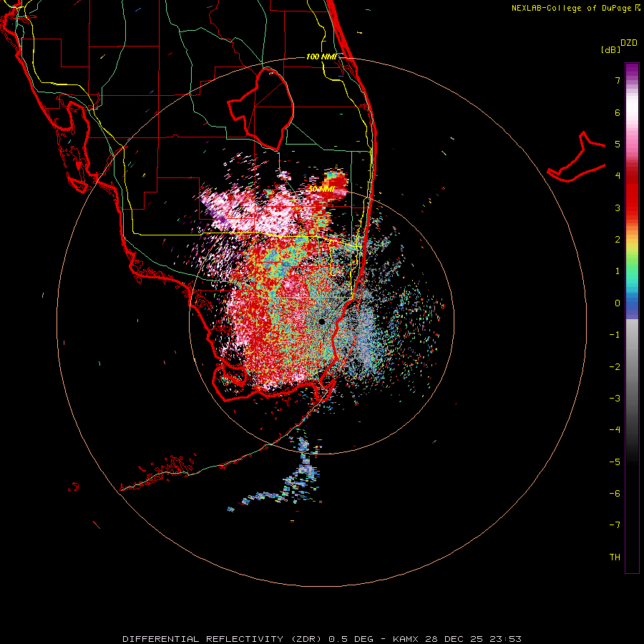Click the 50 NMI range ring label

pyautogui.click(x=321, y=189)
